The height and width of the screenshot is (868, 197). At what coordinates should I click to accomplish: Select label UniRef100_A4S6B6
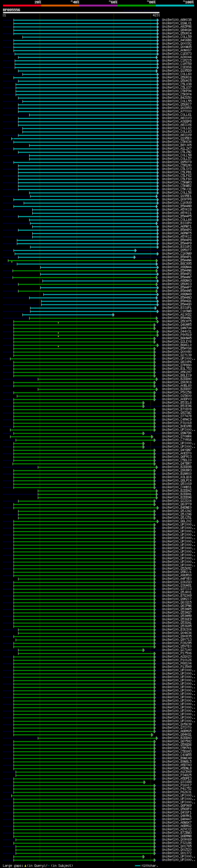point(176,40)
